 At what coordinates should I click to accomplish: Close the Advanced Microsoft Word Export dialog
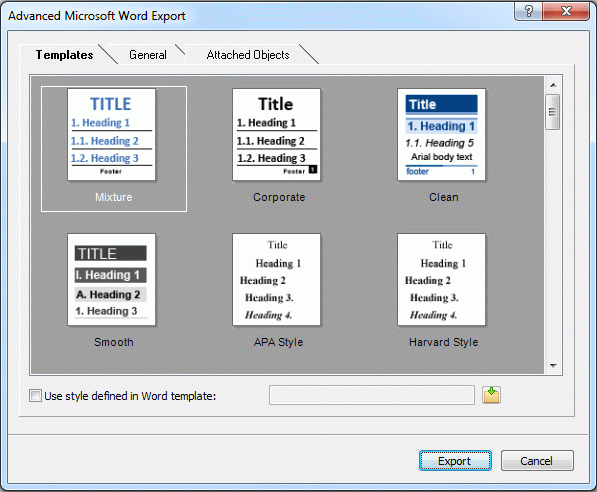(566, 11)
